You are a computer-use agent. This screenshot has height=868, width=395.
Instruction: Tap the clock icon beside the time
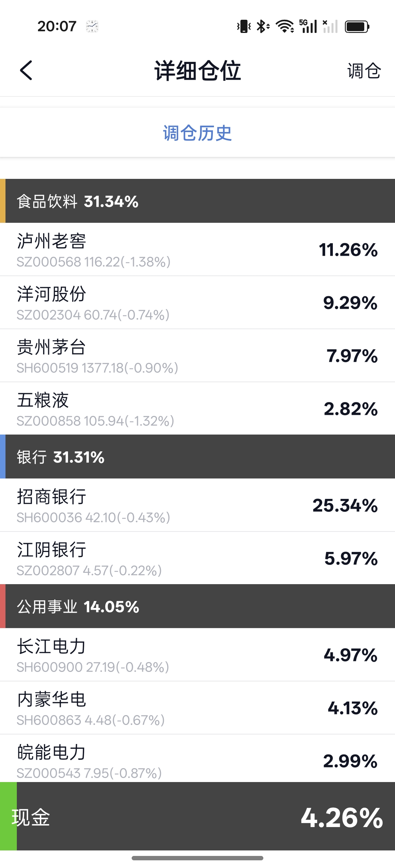click(x=92, y=26)
